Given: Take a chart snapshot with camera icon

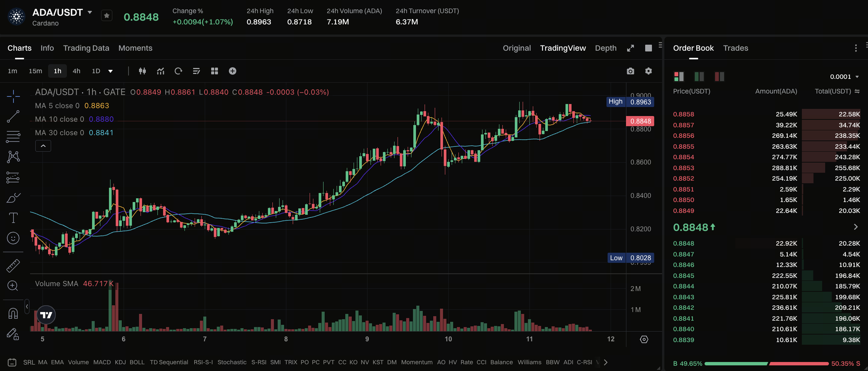Looking at the screenshot, I should pos(631,71).
